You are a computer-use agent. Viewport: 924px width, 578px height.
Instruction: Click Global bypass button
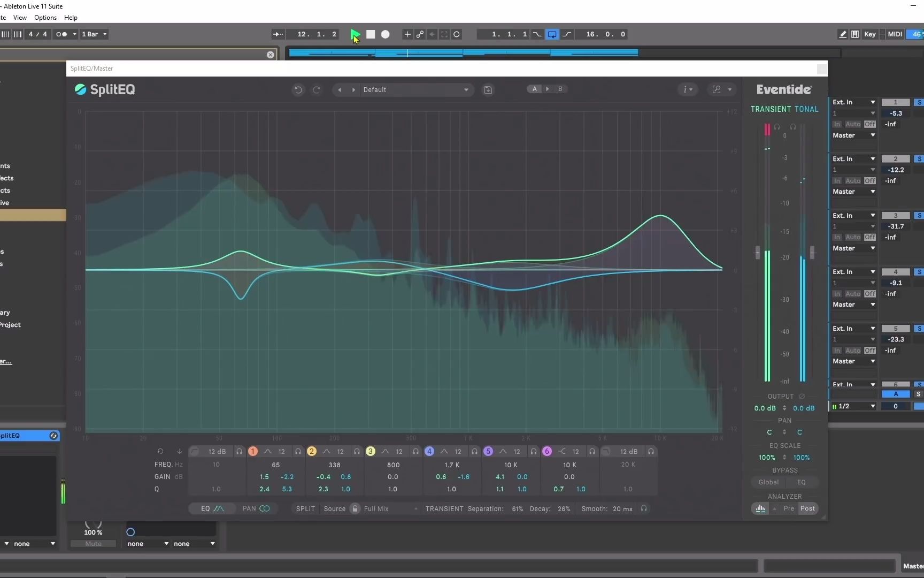[768, 483]
